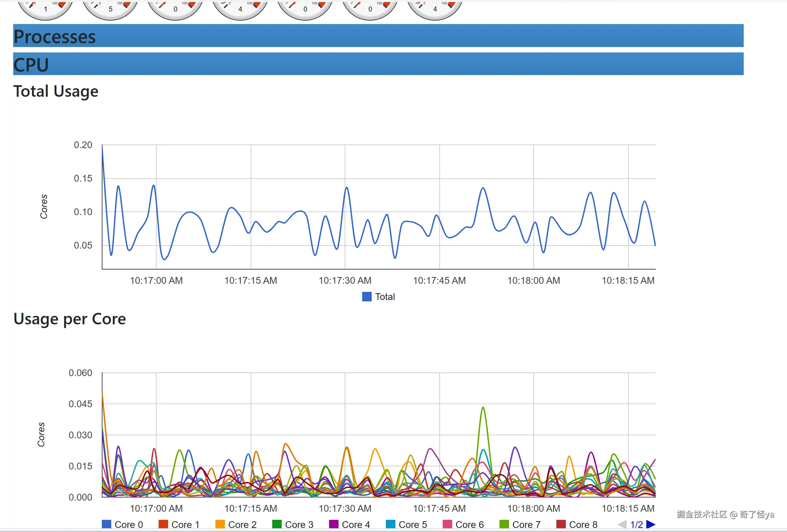Toggle Core 4 legend label
Viewport: 787px width, 532px height.
[355, 525]
